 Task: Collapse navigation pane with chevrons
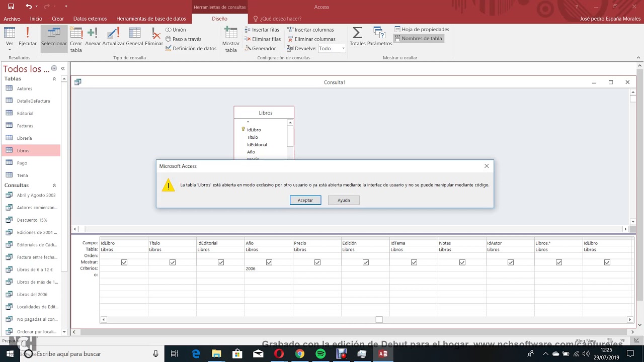coord(63,68)
